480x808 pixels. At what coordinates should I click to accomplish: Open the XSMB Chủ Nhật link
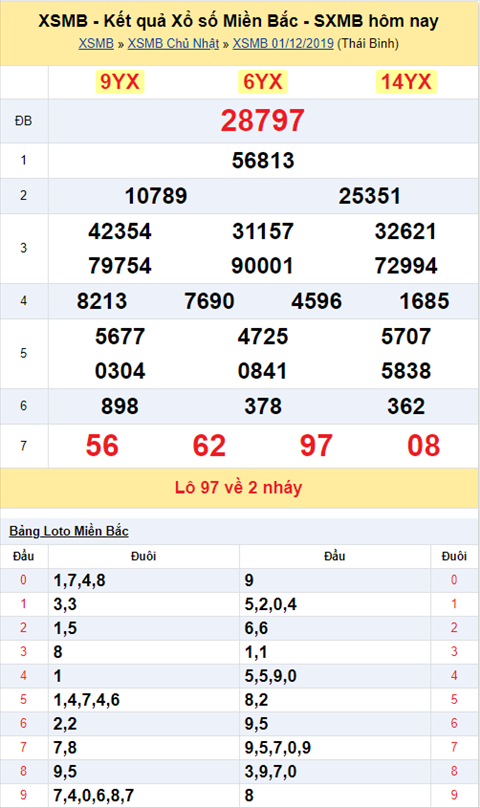click(173, 43)
